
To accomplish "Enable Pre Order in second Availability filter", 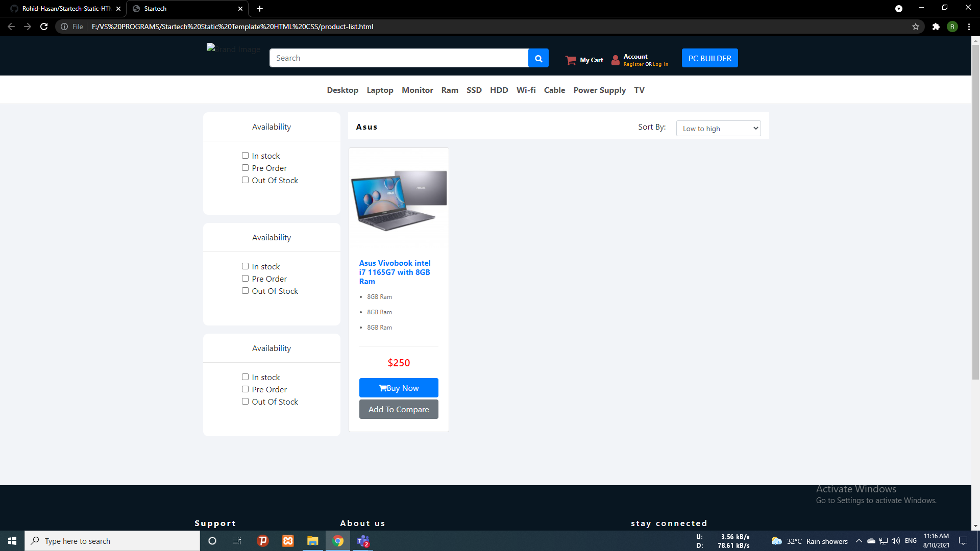I will 245,278.
